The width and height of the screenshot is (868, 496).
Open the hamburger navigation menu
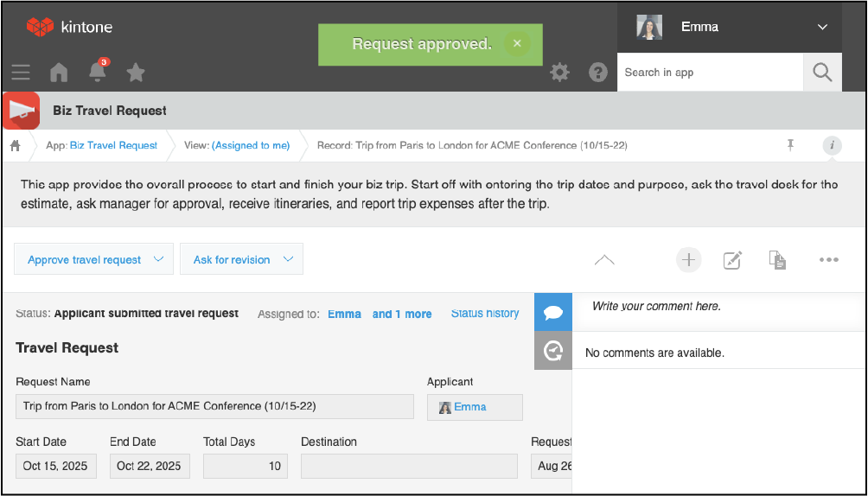21,73
